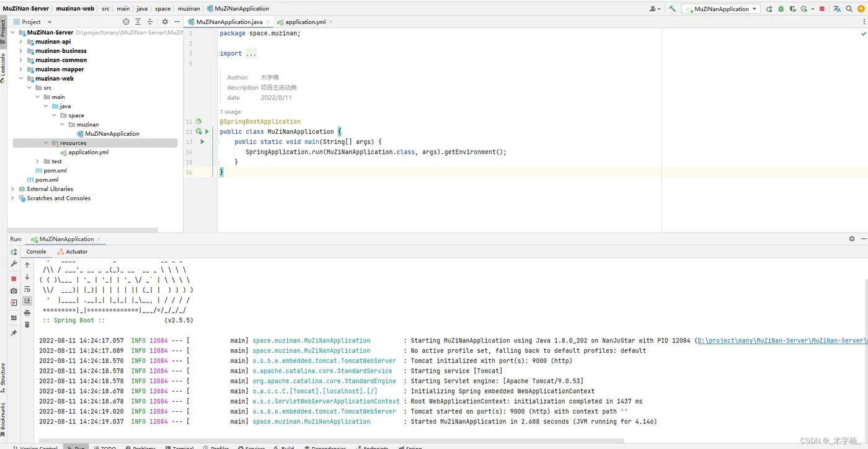
Task: Expand muzinan-mapper module
Action: 20,69
